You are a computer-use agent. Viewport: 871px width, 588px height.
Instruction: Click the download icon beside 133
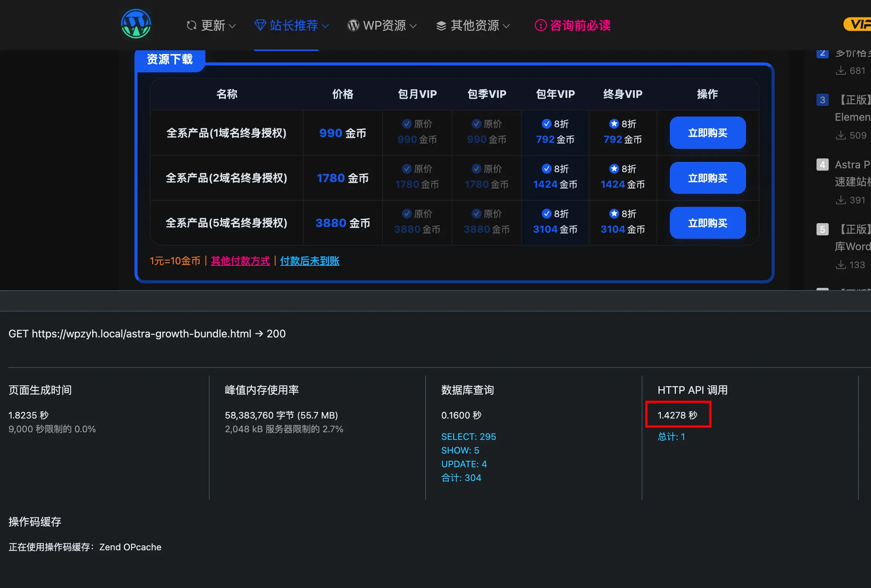(x=841, y=265)
